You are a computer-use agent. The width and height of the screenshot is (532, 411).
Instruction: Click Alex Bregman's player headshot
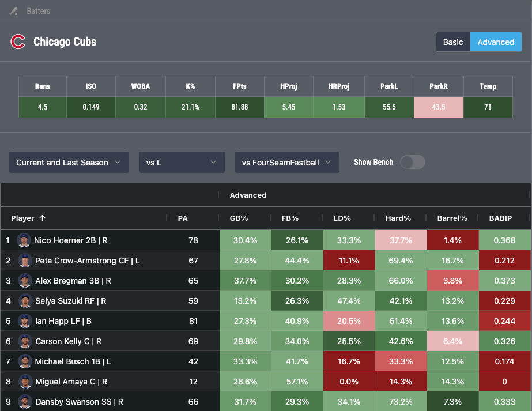tap(25, 281)
